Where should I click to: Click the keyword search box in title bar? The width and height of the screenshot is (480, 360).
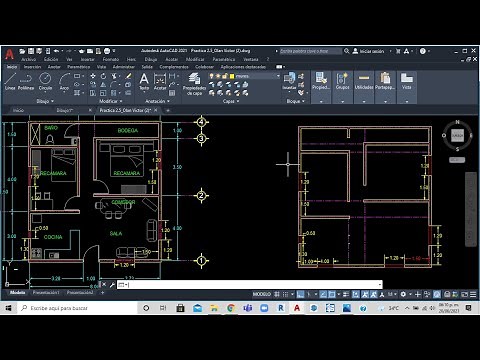[311, 51]
